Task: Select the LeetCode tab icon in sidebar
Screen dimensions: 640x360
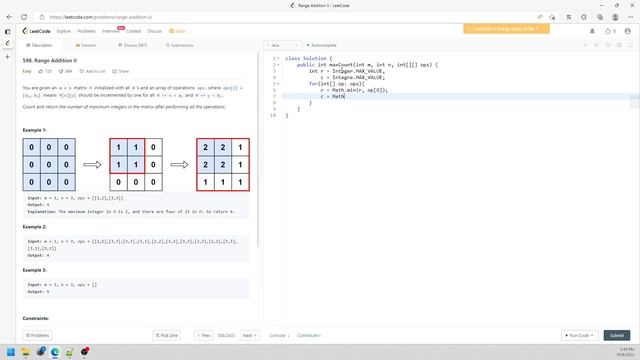Action: (7, 43)
